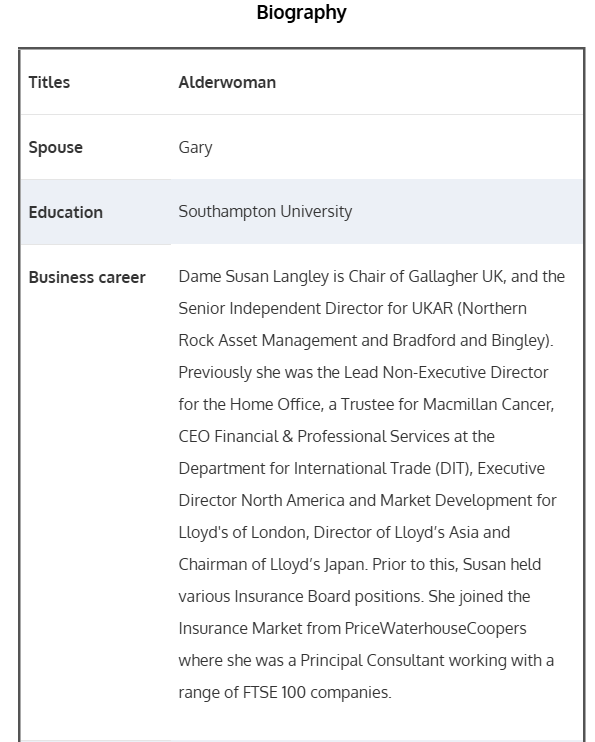Click the Lloyd's of London mention
The height and width of the screenshot is (742, 595).
click(243, 532)
